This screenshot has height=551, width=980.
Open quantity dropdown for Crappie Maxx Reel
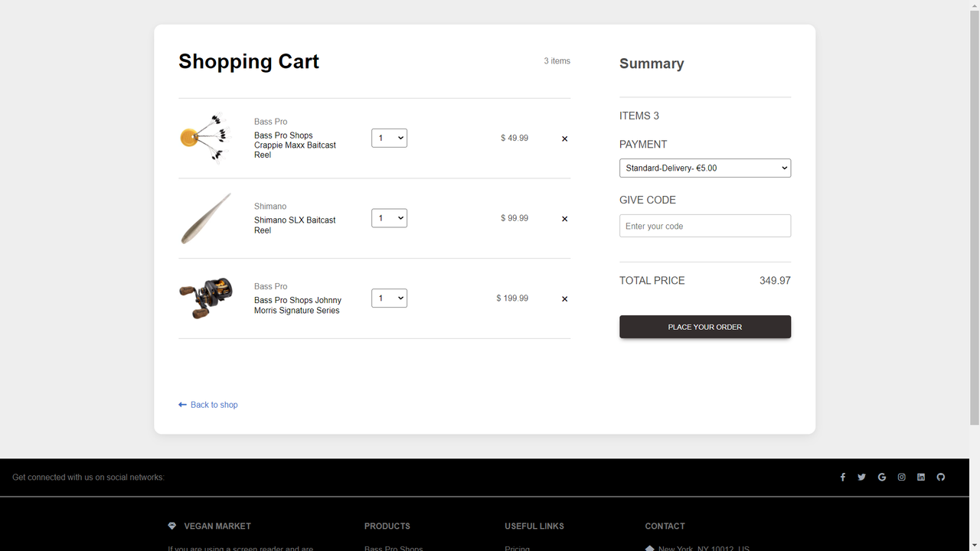389,138
